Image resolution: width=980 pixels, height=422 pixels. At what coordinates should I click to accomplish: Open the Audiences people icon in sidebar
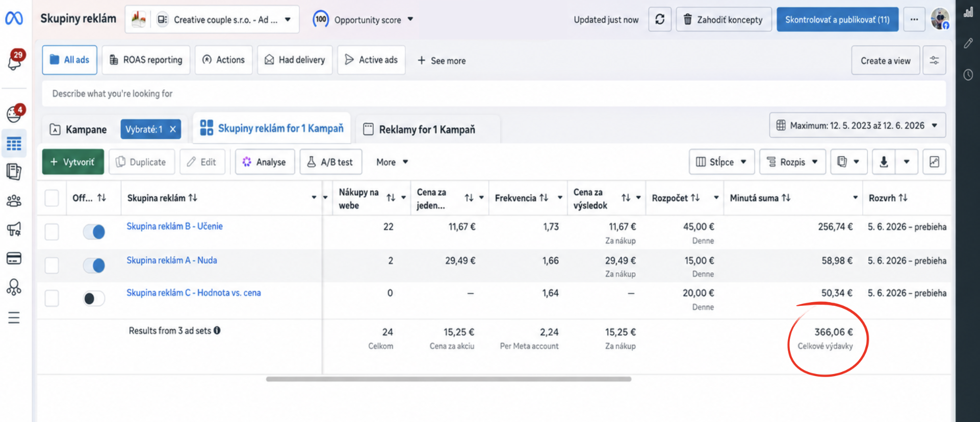click(x=14, y=201)
